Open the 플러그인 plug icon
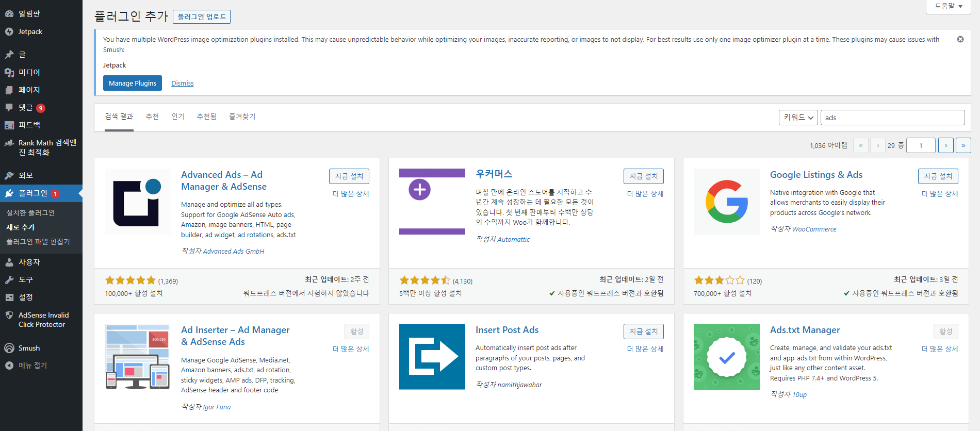Screen dimensions: 980x431 pos(9,193)
